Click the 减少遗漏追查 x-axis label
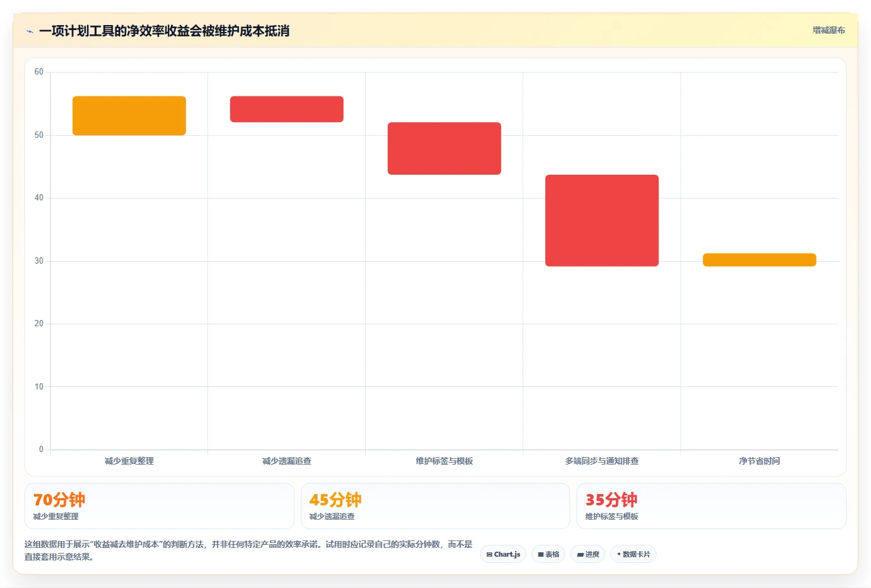Image resolution: width=871 pixels, height=588 pixels. pos(287,461)
